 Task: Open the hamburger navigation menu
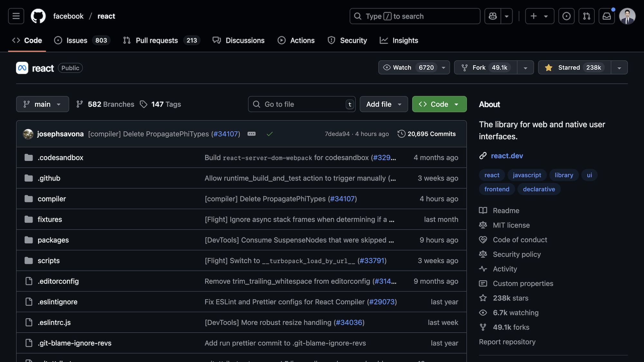(16, 16)
